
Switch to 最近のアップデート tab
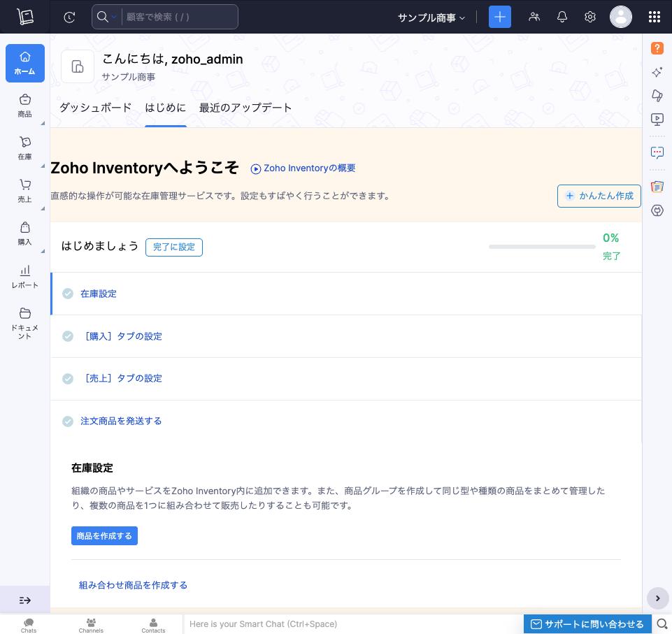pos(245,108)
